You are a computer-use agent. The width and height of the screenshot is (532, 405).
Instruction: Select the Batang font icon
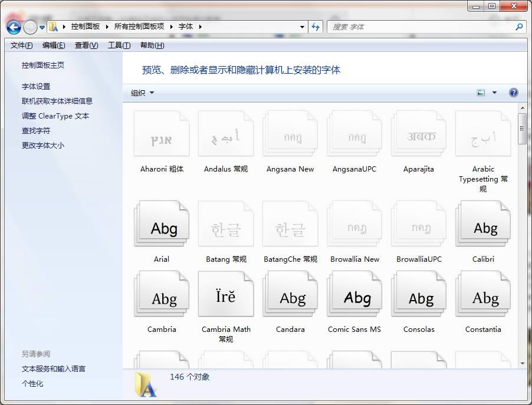click(226, 223)
